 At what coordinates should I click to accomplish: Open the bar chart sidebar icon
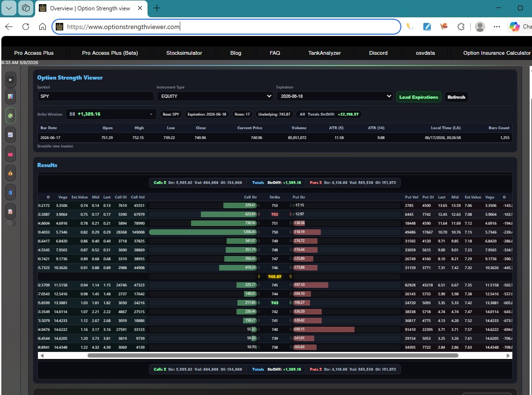[10, 96]
